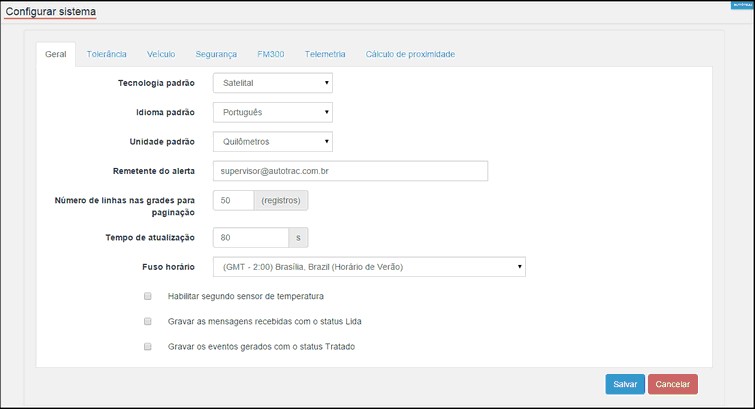Go to the Segurança tab

216,54
